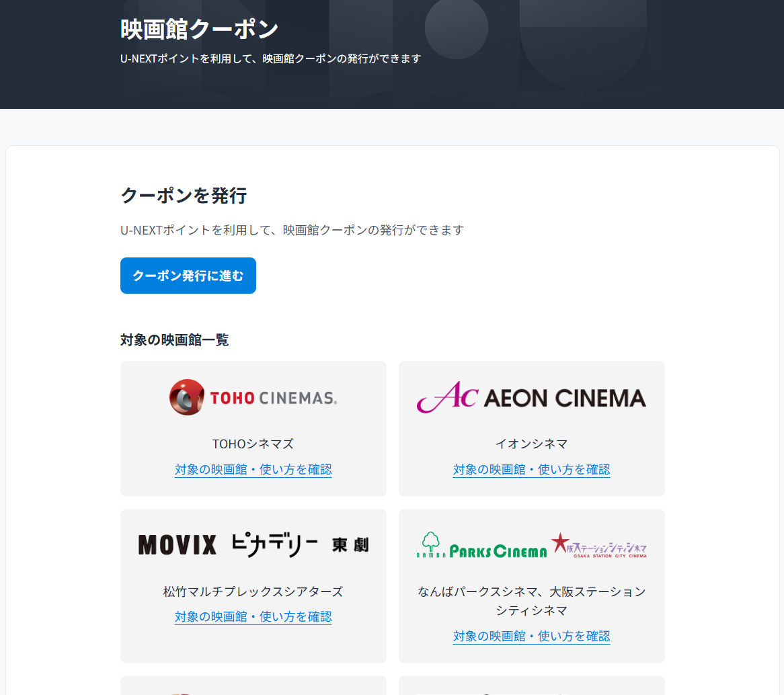Click the 松竹マルチプレックスシアターズ card

(x=253, y=585)
